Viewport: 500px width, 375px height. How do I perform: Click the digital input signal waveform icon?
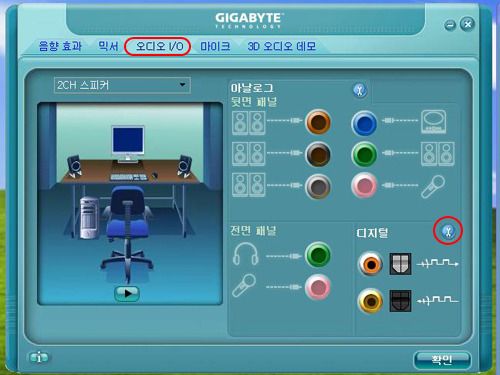click(x=438, y=300)
